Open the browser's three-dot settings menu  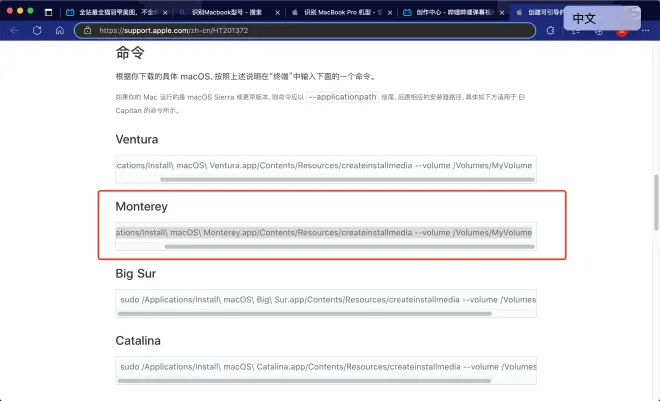(x=645, y=30)
